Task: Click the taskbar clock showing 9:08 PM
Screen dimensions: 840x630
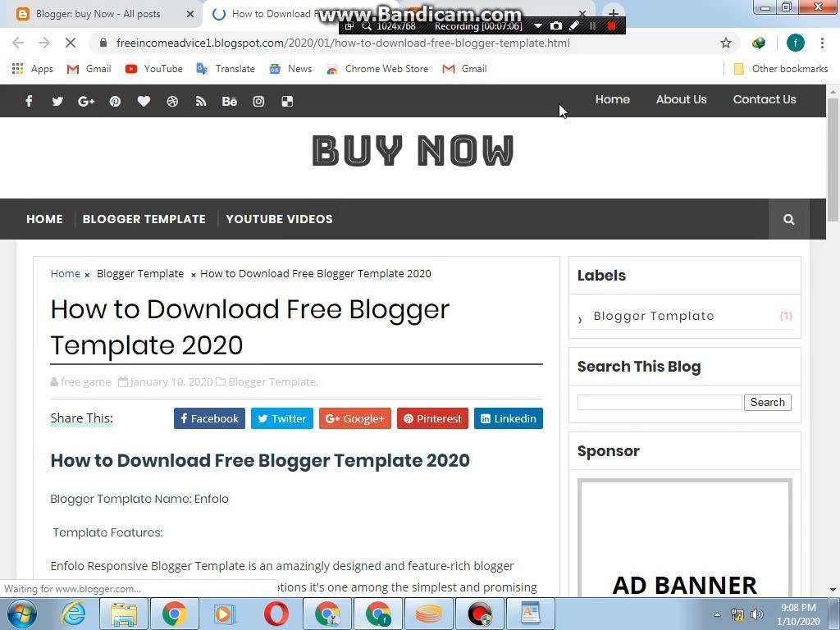Action: (x=798, y=614)
